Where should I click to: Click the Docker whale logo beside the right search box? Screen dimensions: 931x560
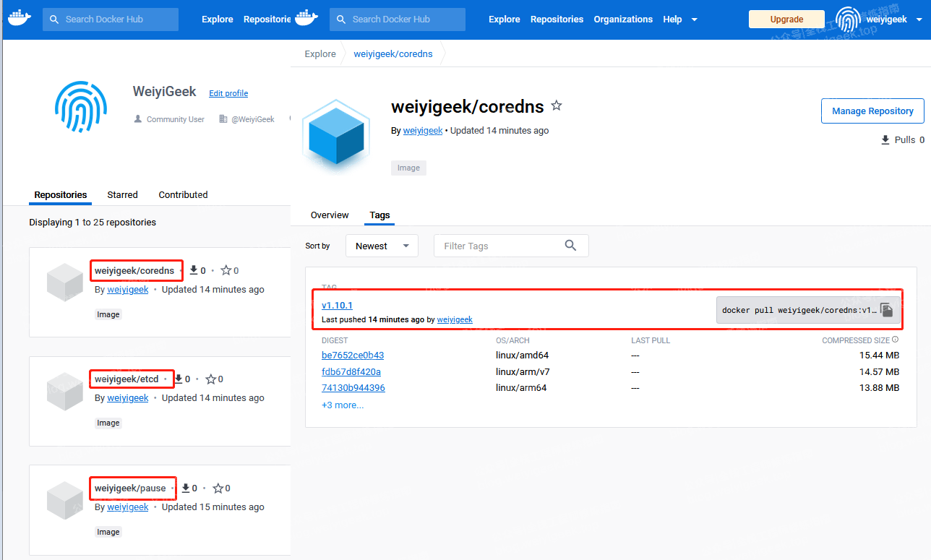tap(306, 19)
